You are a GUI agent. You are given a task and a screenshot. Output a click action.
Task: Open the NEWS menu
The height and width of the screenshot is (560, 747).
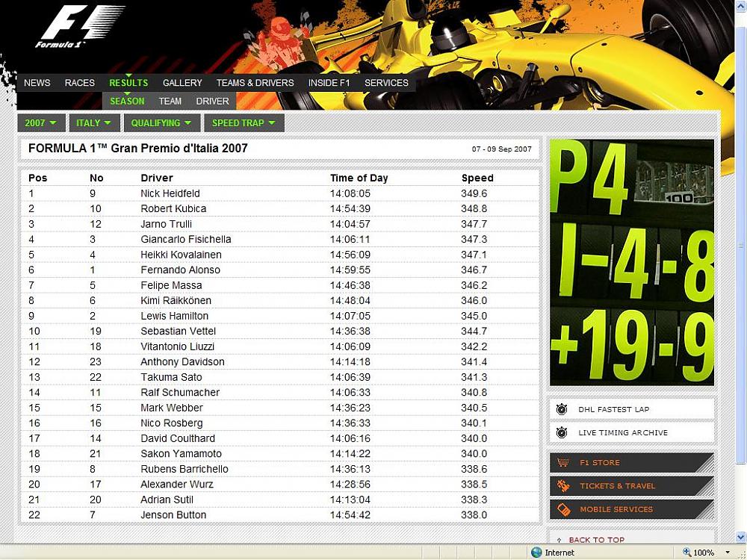(x=37, y=83)
